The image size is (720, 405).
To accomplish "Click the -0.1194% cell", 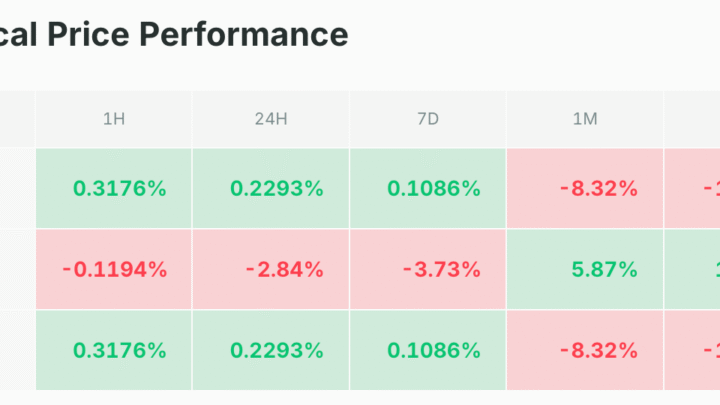I will 114,269.
